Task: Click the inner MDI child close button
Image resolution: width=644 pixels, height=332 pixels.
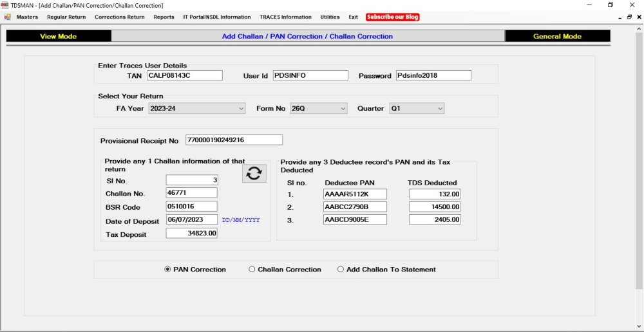Action: 639,17
